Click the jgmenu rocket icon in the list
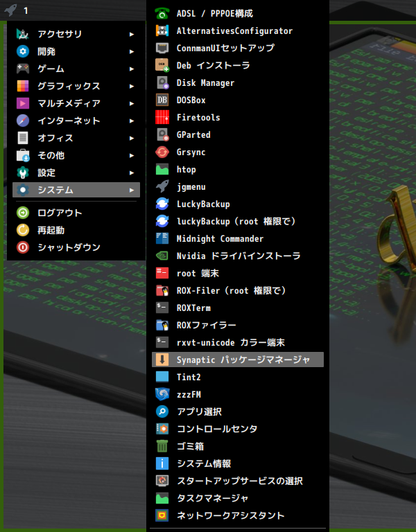The width and height of the screenshot is (416, 532). coord(162,186)
